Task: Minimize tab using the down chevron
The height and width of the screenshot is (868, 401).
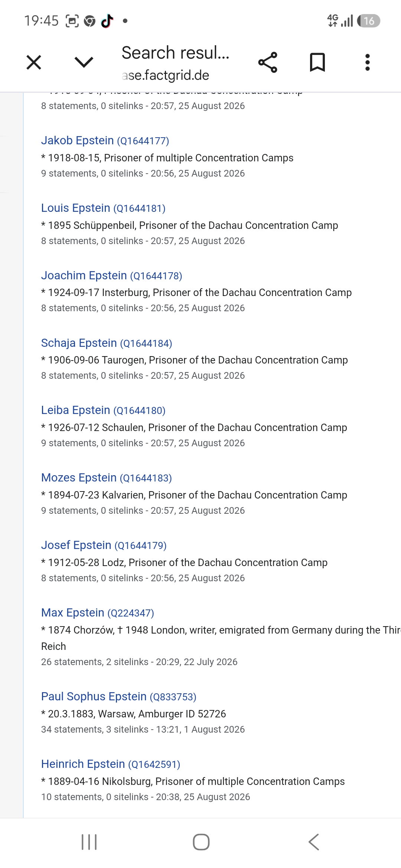Action: coord(84,62)
